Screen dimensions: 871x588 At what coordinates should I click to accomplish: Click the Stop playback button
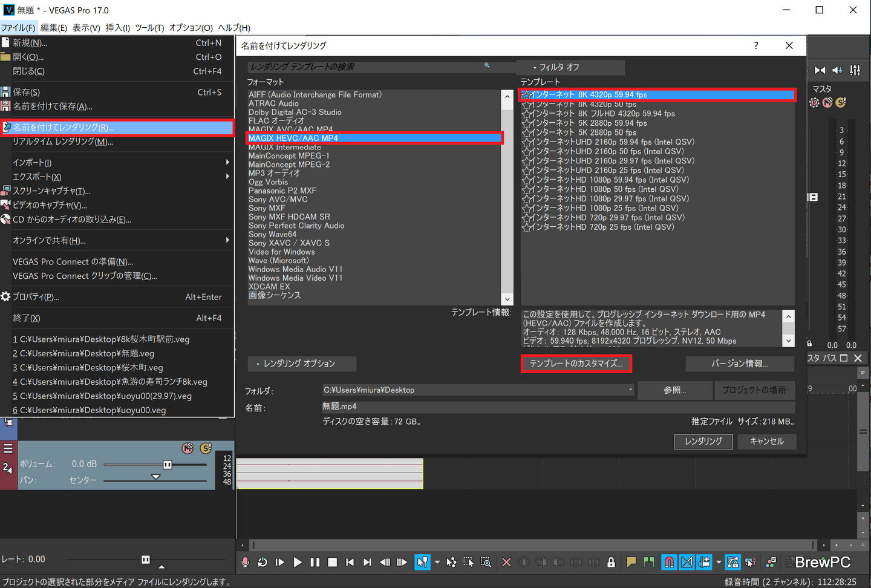tap(332, 562)
